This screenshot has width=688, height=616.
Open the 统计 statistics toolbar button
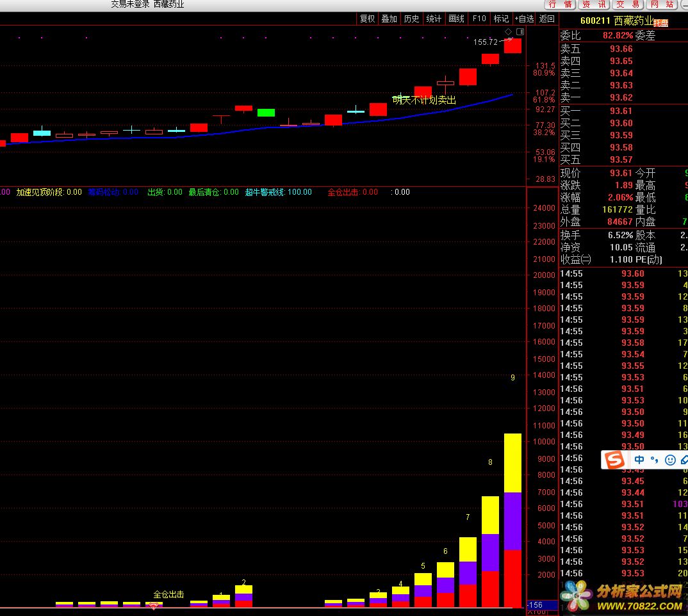(434, 19)
